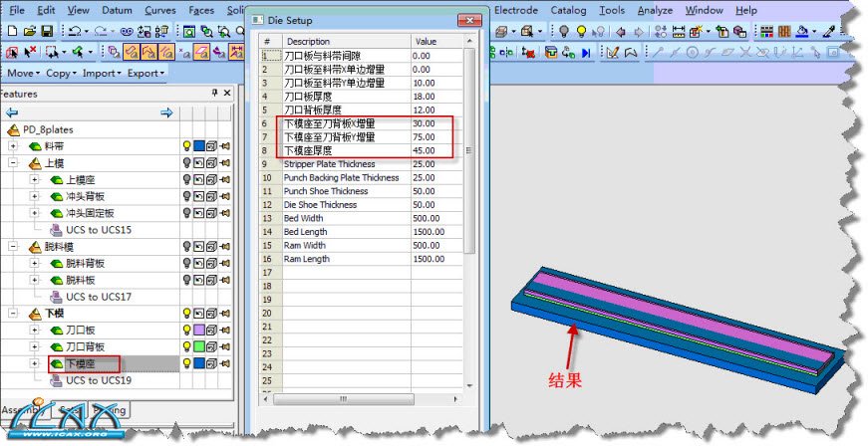Viewport: 868px width, 446px height.
Task: Click the Value column header
Action: tap(436, 42)
